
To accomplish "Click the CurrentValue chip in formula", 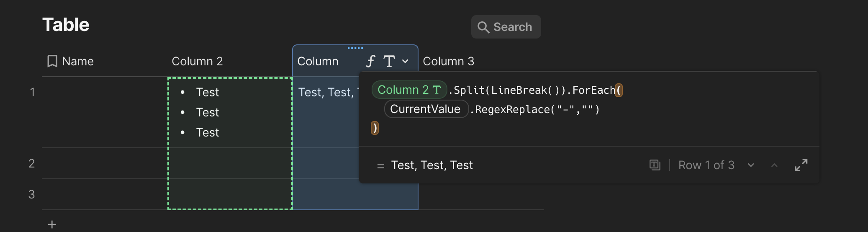I will coord(425,109).
